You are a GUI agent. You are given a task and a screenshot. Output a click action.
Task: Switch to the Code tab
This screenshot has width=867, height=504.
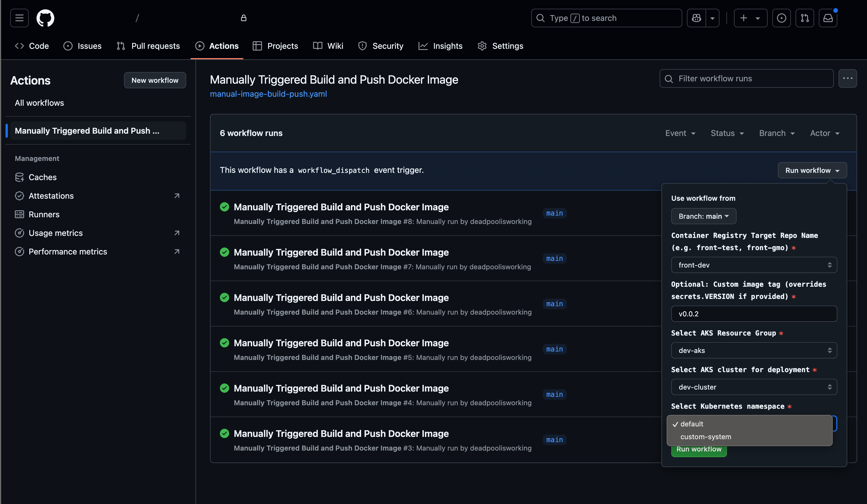(32, 46)
